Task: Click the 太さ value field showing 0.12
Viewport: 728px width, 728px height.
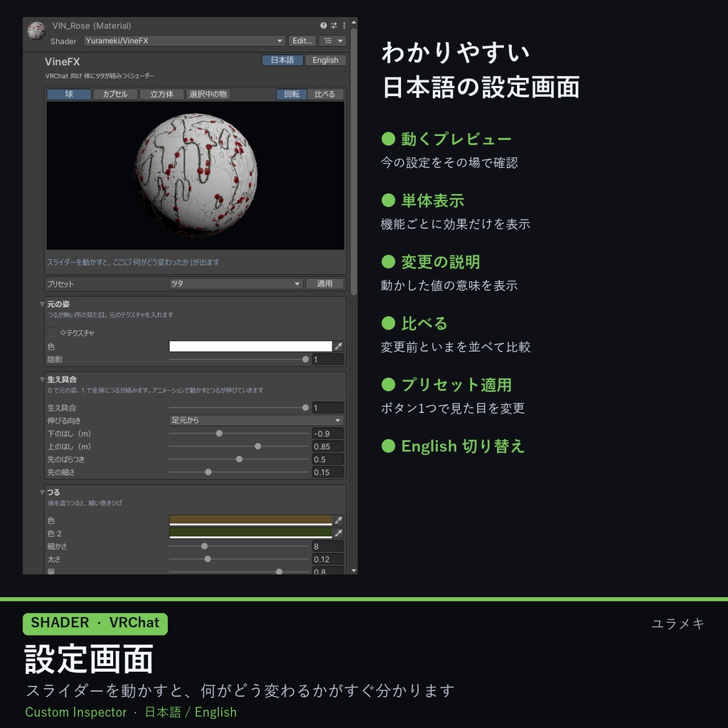Action: pyautogui.click(x=328, y=560)
